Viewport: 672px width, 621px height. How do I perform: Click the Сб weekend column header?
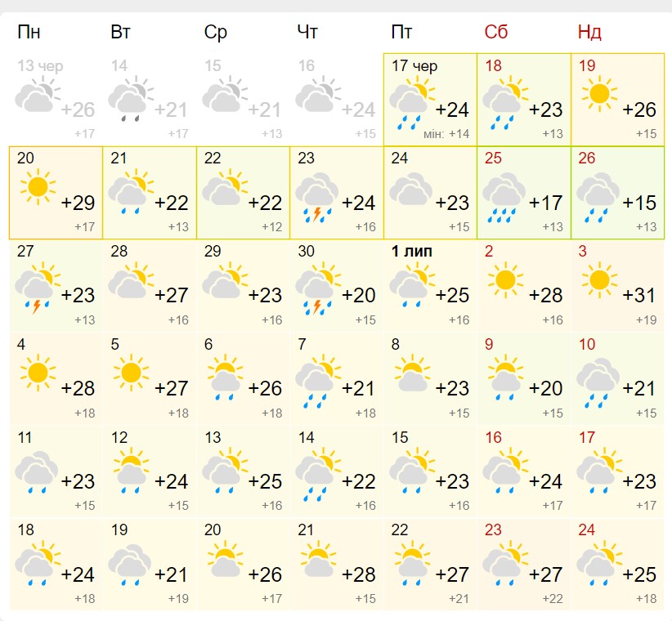tap(495, 33)
